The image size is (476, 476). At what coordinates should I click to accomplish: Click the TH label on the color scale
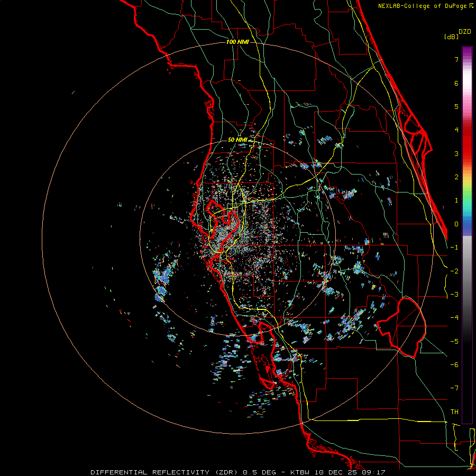click(x=454, y=412)
